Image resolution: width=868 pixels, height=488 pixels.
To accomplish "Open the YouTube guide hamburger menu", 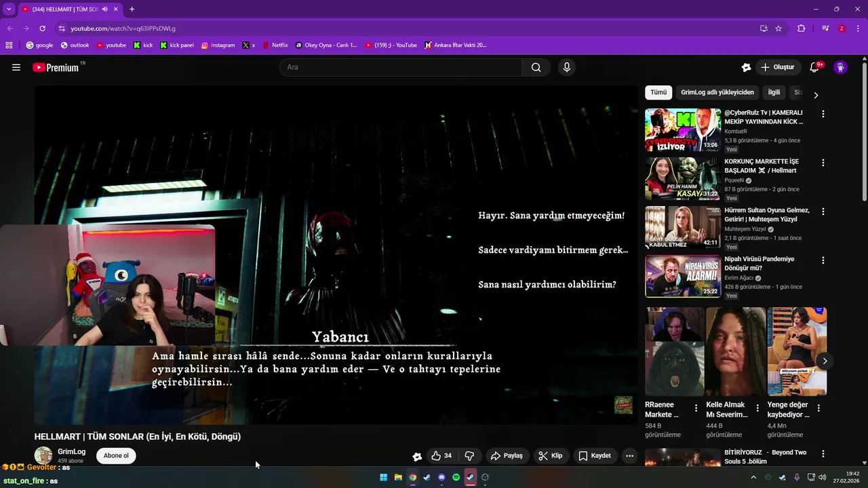I will (x=16, y=67).
